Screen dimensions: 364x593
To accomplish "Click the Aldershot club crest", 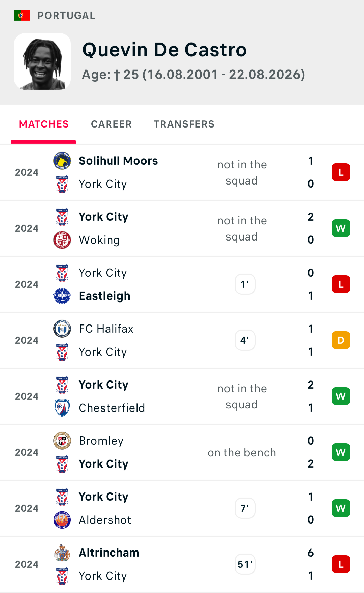I will pos(62,520).
